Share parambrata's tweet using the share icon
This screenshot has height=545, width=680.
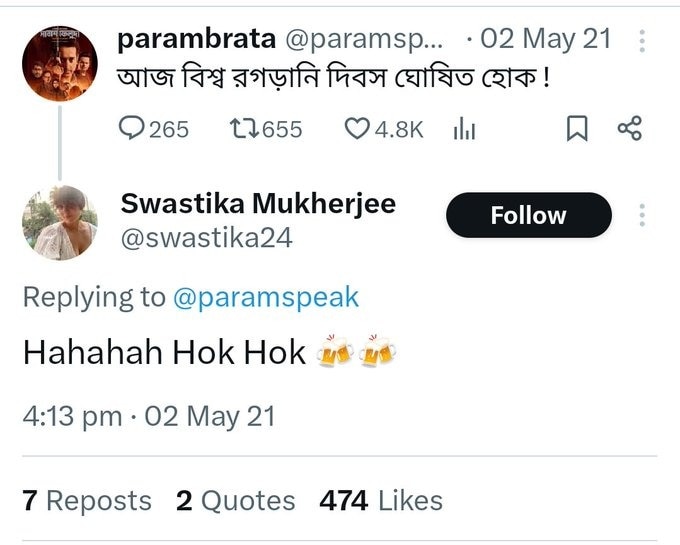click(x=630, y=128)
